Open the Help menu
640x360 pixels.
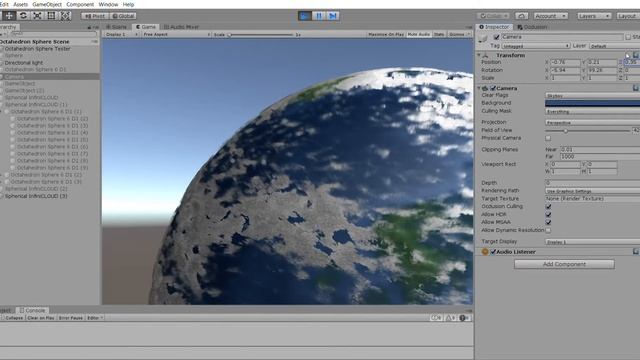128,4
